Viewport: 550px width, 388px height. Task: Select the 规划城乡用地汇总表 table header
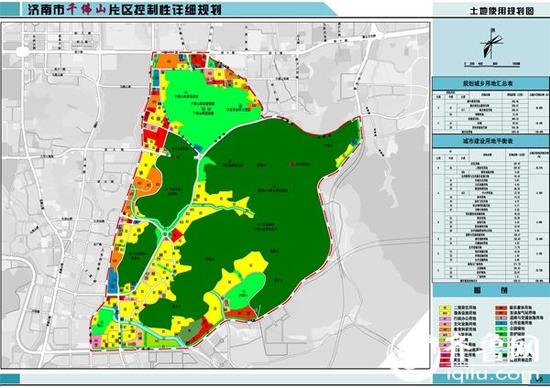(488, 83)
